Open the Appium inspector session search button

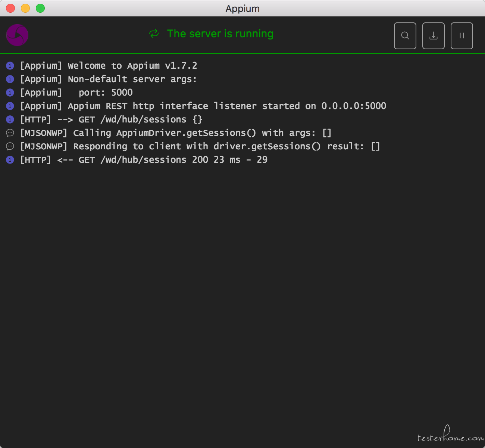tap(405, 36)
